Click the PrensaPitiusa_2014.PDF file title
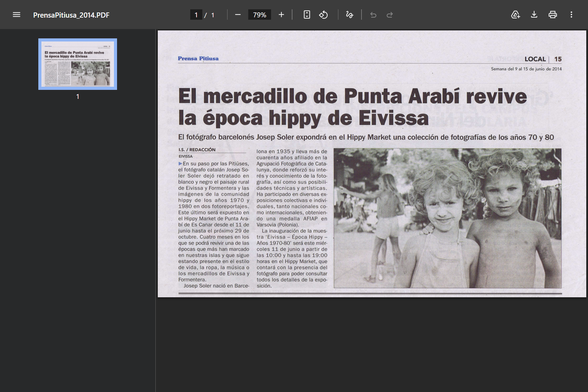This screenshot has width=588, height=392. pyautogui.click(x=71, y=15)
